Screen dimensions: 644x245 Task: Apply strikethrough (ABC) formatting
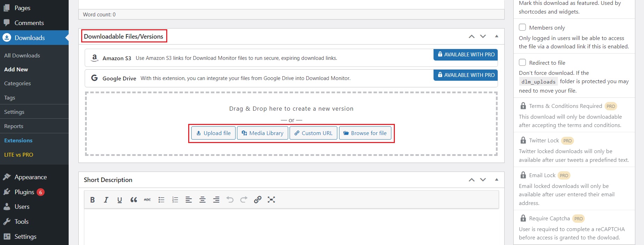tap(147, 200)
